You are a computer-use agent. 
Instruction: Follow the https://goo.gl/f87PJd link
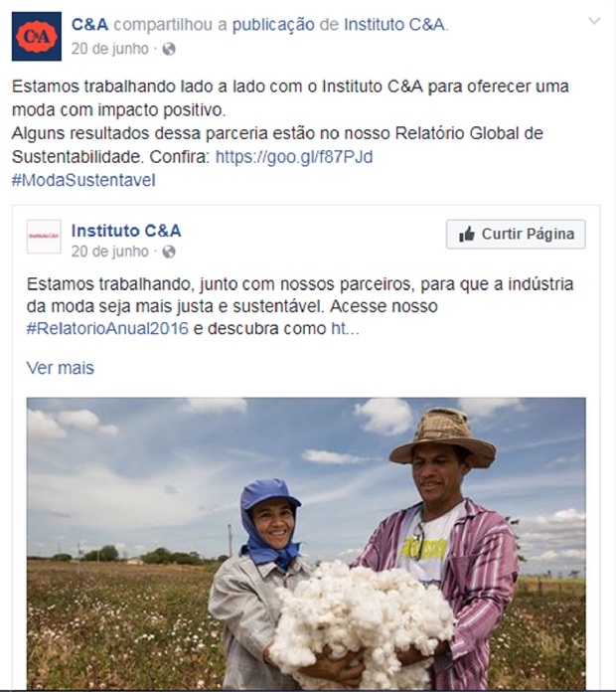coord(294,157)
